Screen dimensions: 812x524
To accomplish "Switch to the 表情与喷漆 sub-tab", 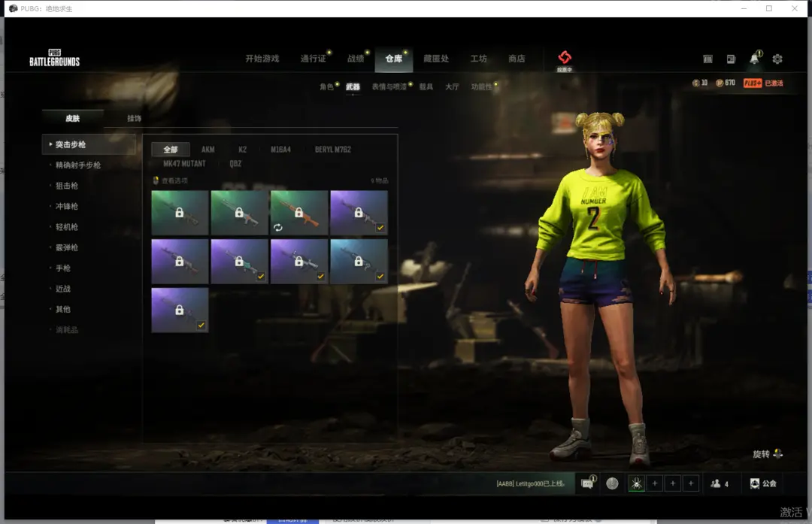I will pos(389,86).
